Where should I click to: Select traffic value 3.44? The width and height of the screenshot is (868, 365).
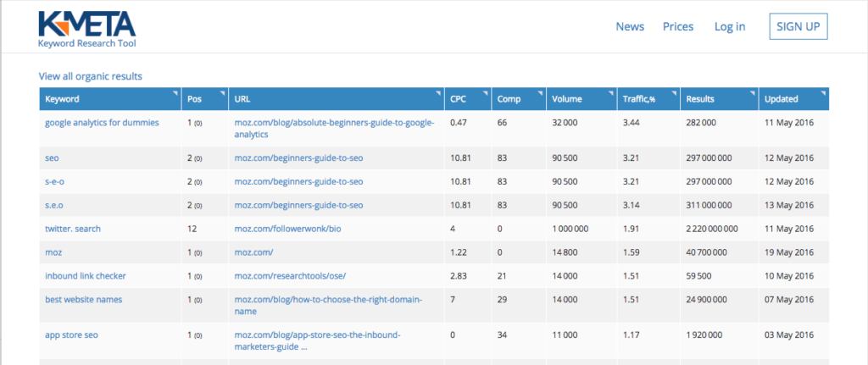pos(631,122)
